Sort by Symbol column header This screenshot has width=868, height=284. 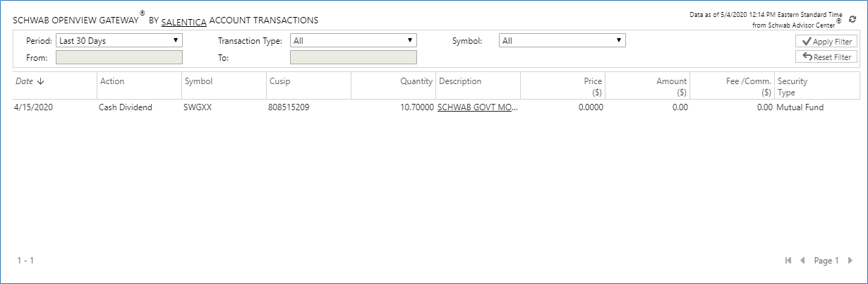[x=198, y=81]
